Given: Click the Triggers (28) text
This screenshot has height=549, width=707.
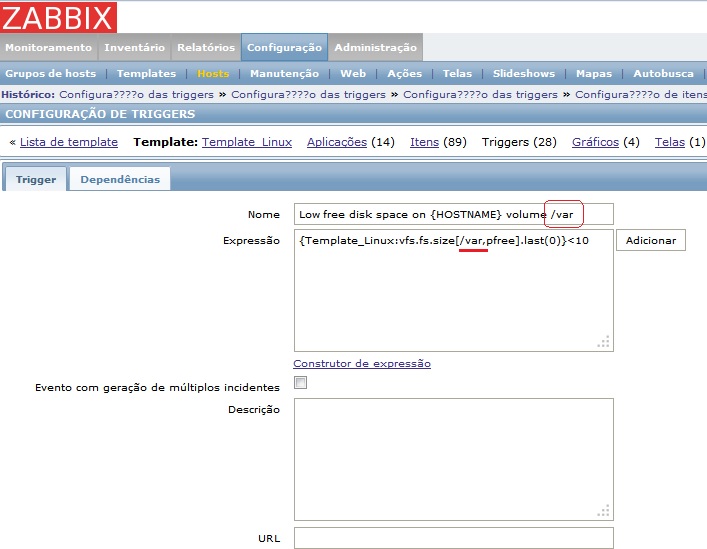Looking at the screenshot, I should [x=519, y=142].
